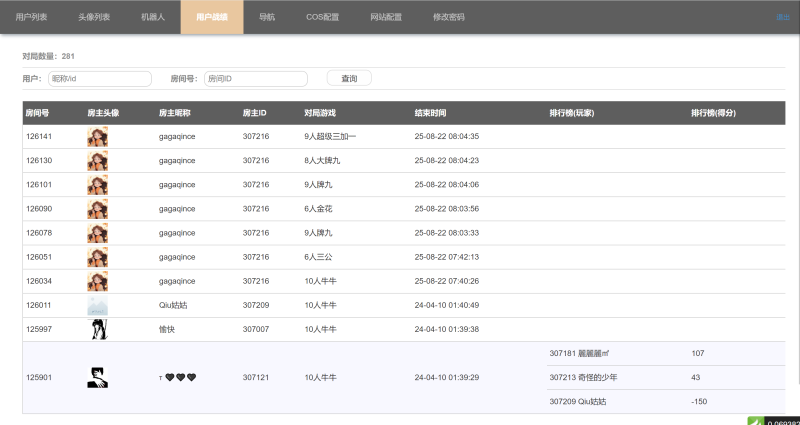Click the avatar in room 126090 row
Image resolution: width=800 pixels, height=425 pixels.
tap(97, 209)
